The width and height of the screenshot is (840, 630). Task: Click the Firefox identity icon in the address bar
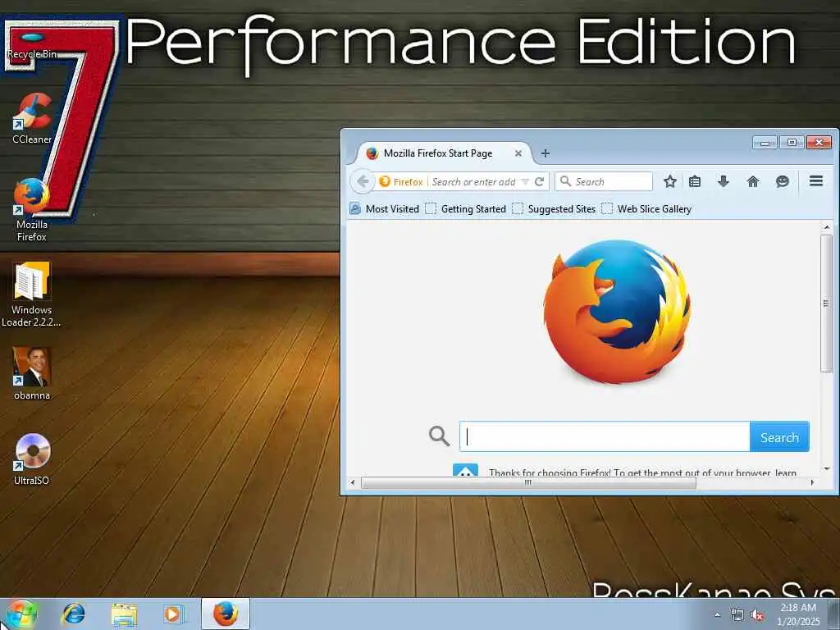click(401, 181)
